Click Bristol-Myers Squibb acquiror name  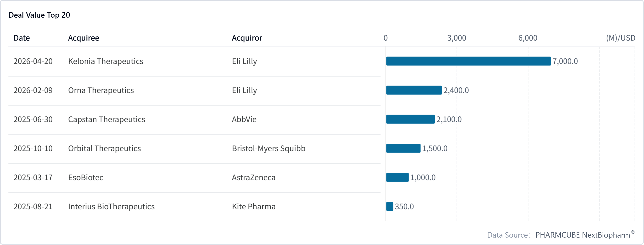(268, 148)
